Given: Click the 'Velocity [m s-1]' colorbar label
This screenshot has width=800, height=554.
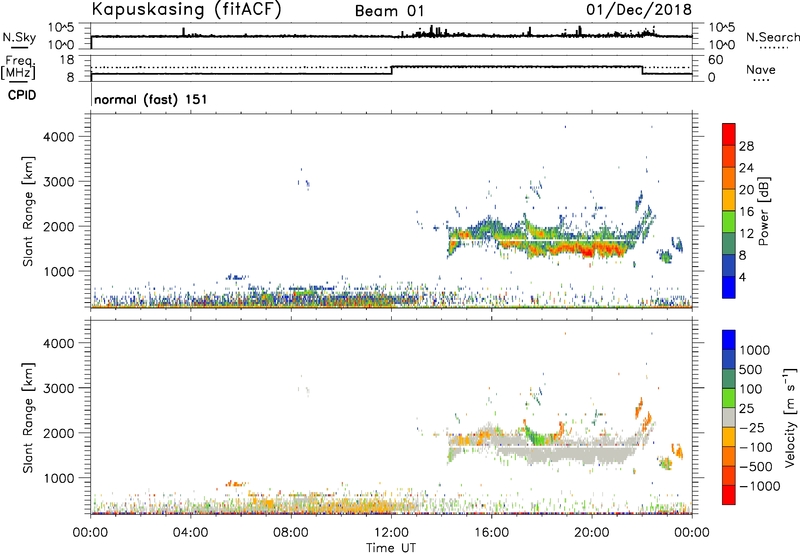Looking at the screenshot, I should tap(790, 417).
